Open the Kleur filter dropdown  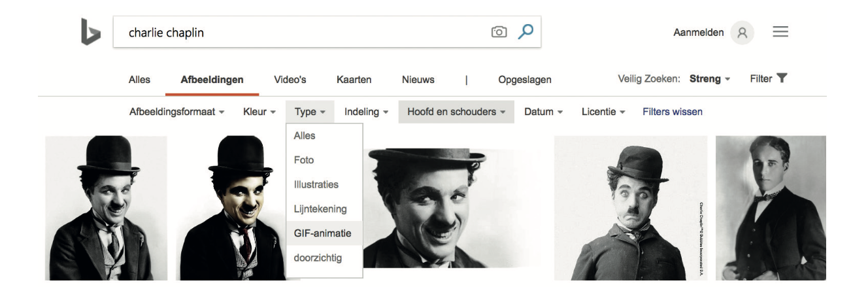(x=259, y=112)
